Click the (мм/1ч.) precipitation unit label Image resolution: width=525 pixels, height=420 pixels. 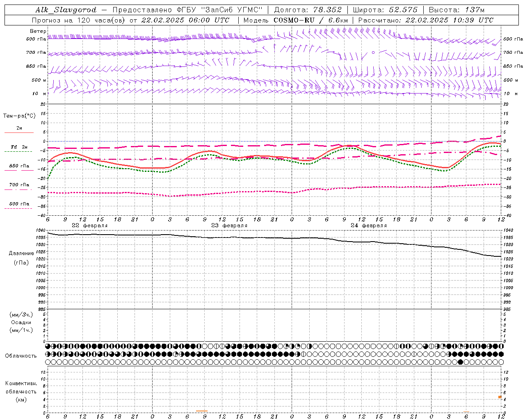point(21,330)
